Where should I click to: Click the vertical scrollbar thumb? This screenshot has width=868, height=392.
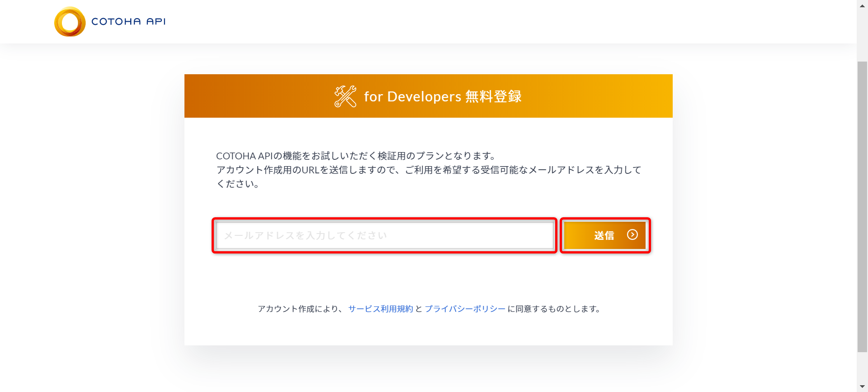[862, 204]
